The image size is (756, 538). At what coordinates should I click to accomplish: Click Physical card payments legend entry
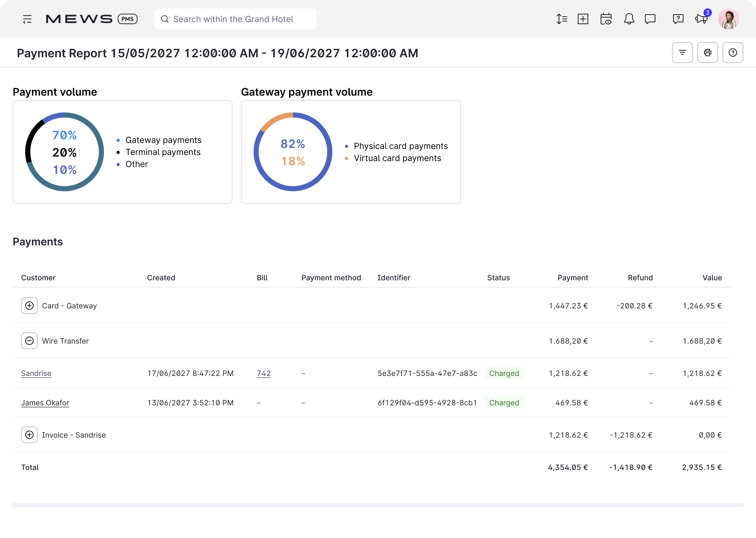396,146
